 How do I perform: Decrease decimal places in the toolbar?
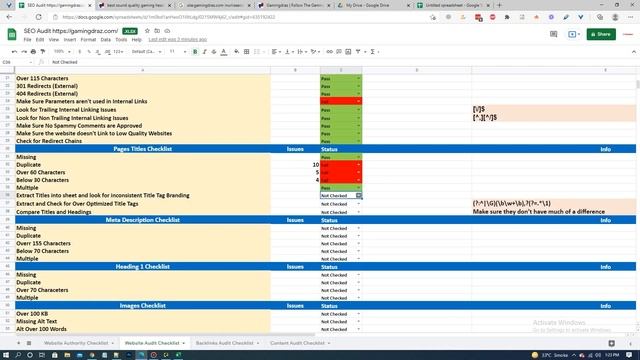coord(98,52)
